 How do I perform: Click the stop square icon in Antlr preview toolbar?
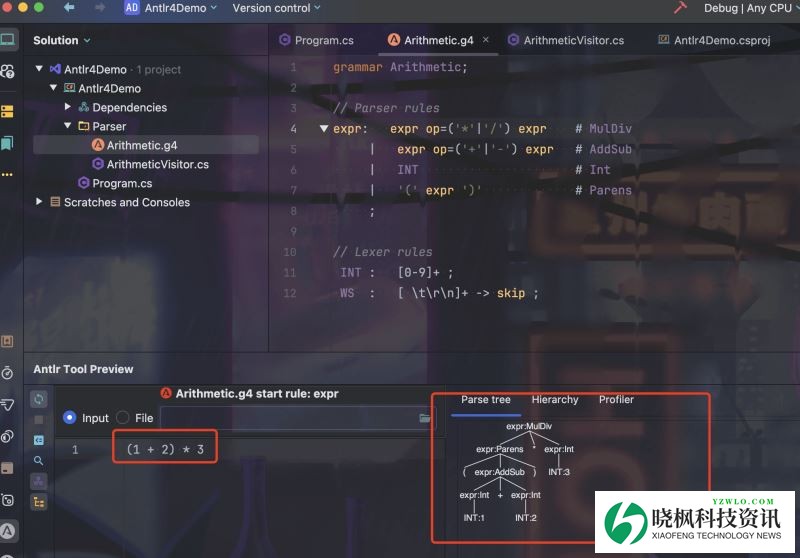coord(39,420)
